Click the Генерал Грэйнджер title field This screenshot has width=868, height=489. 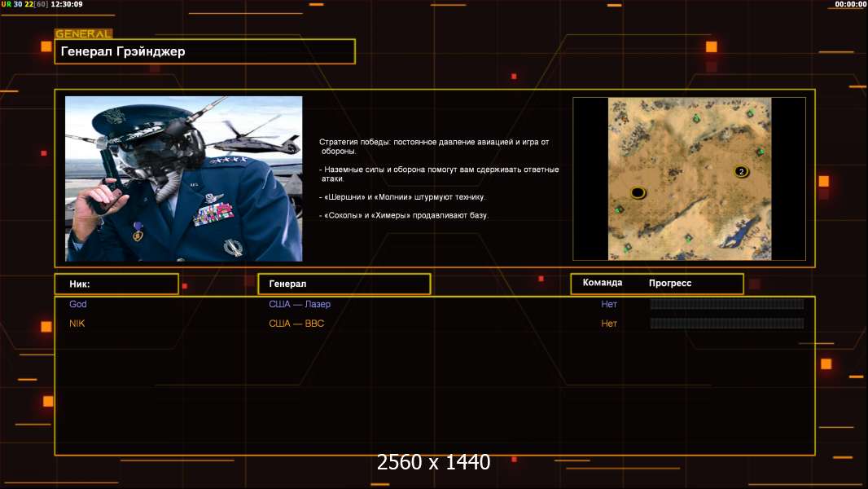204,51
